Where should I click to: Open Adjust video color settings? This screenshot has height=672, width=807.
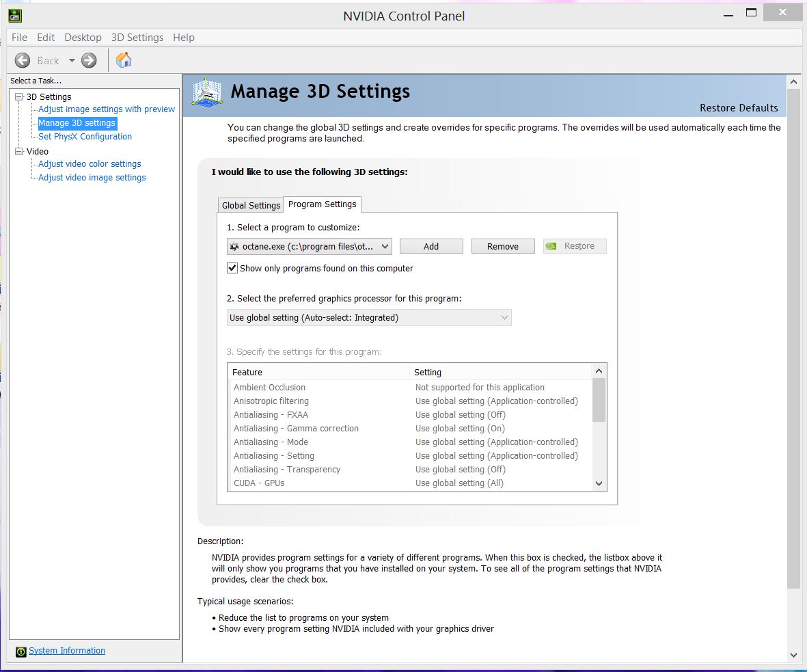(x=90, y=164)
